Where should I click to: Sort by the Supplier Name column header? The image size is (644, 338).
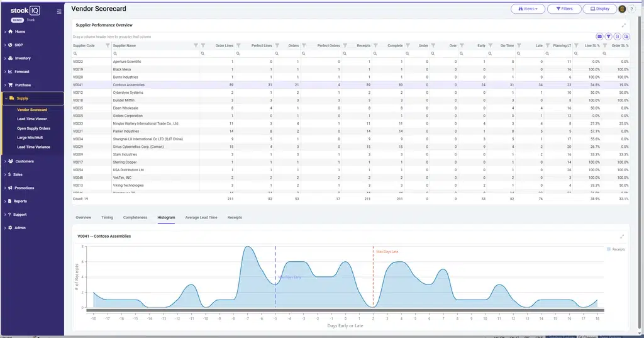pos(125,46)
